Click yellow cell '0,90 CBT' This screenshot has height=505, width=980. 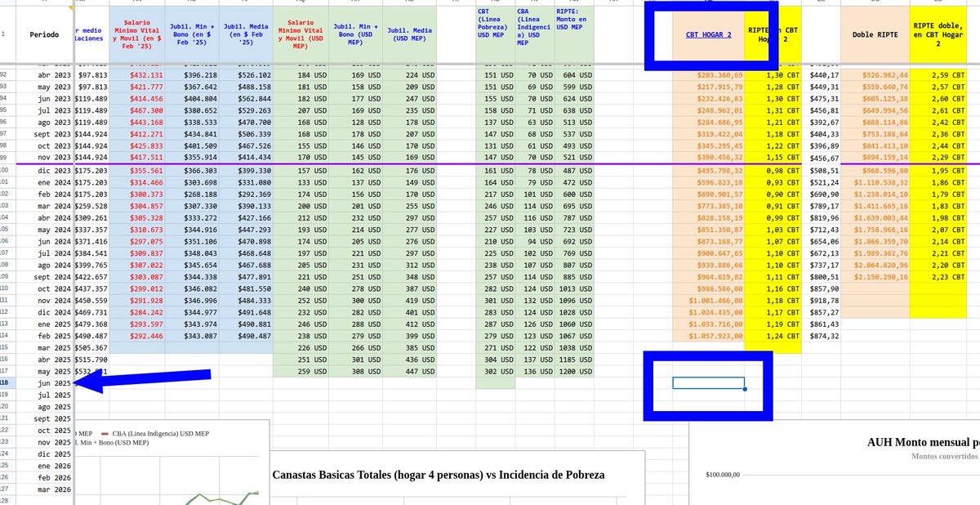tap(773, 194)
